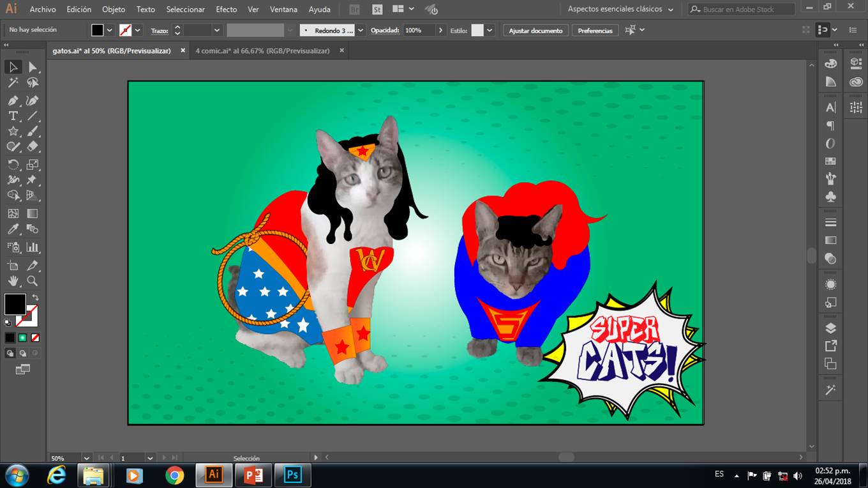Open the Edición menu
Viewport: 868px width, 488px height.
79,10
